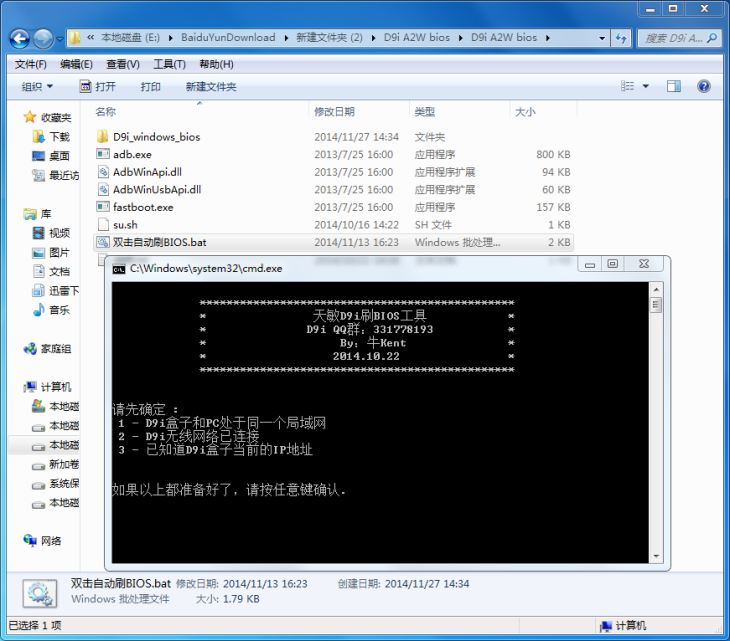Click the 新建文件夹 toolbar button
This screenshot has height=641, width=730.
211,87
